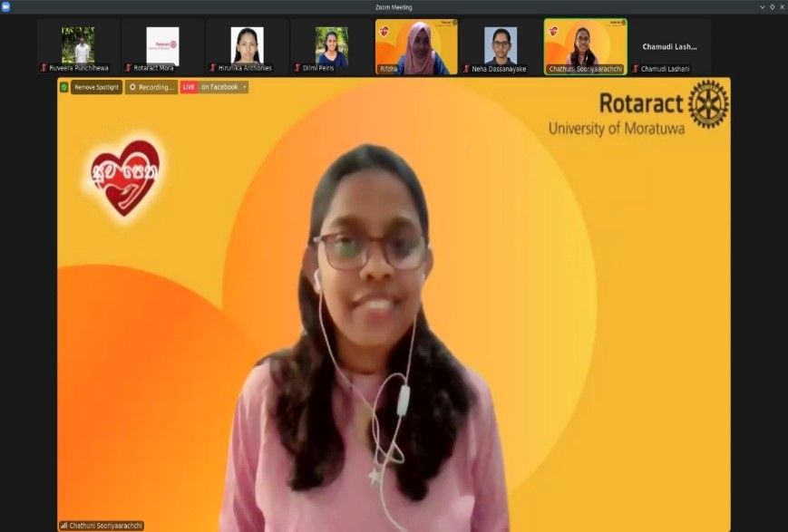Screen dimensions: 788x532
Task: Click muted mic icon beside Ruveera Punchihewa
Action: (x=44, y=68)
